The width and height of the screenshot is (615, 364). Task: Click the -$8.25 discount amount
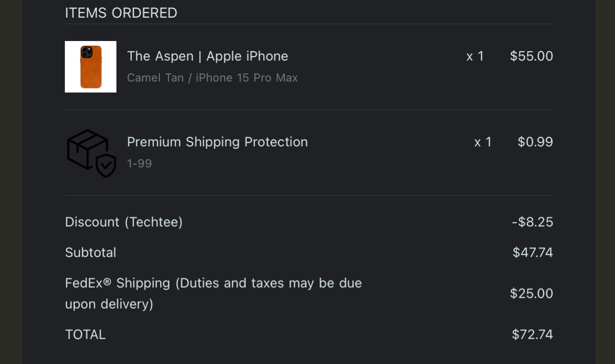click(532, 222)
